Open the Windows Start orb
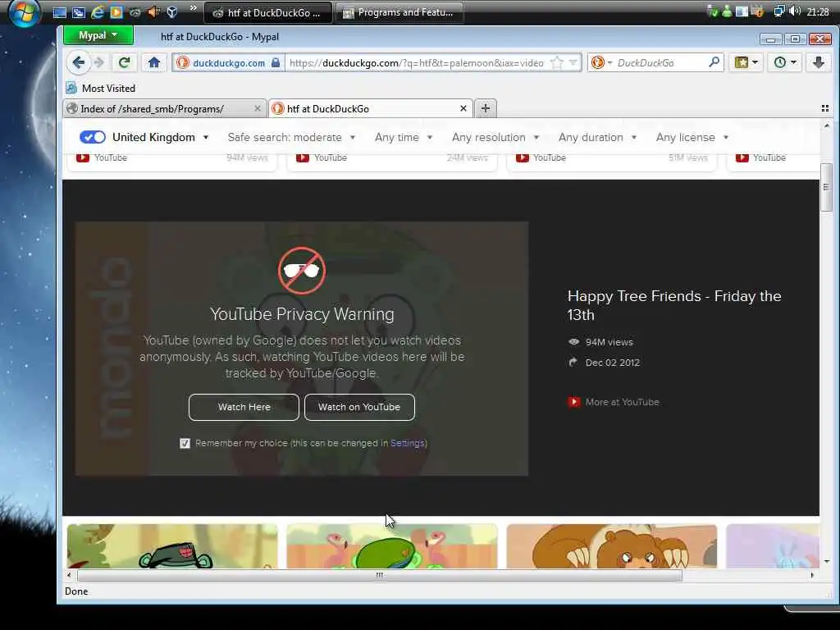This screenshot has width=840, height=630. click(x=24, y=13)
